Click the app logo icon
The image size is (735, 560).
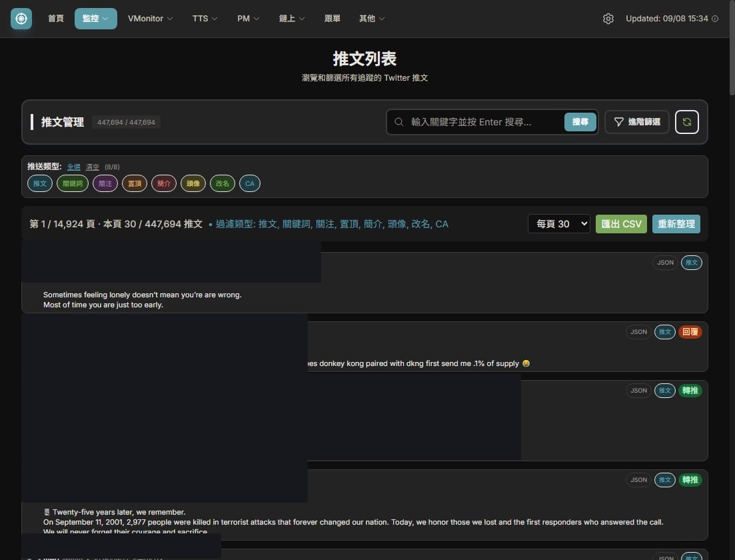coord(21,19)
